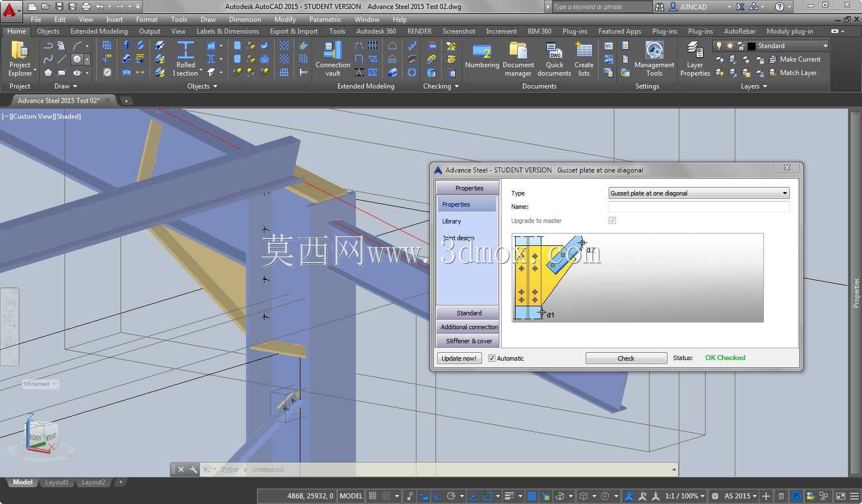The width and height of the screenshot is (862, 504).
Task: Expand the Objects panel
Action: coord(202,86)
